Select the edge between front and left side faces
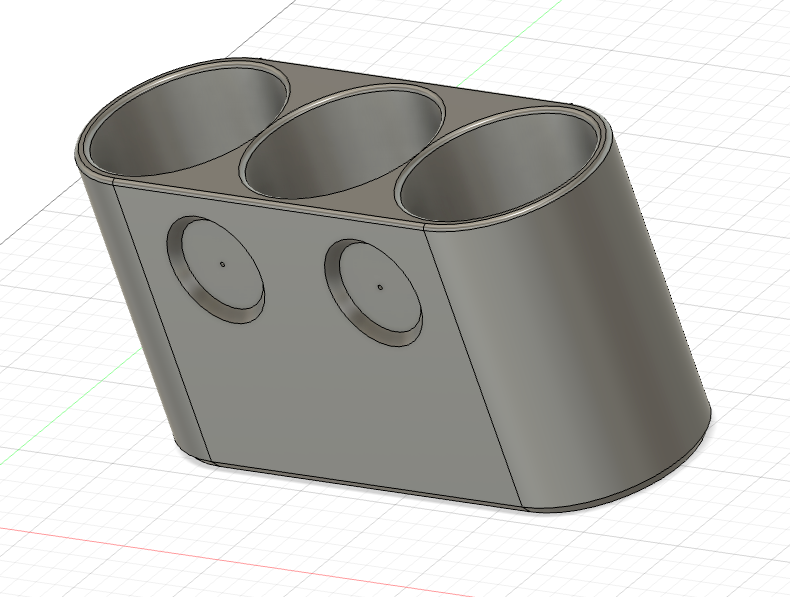 point(155,320)
